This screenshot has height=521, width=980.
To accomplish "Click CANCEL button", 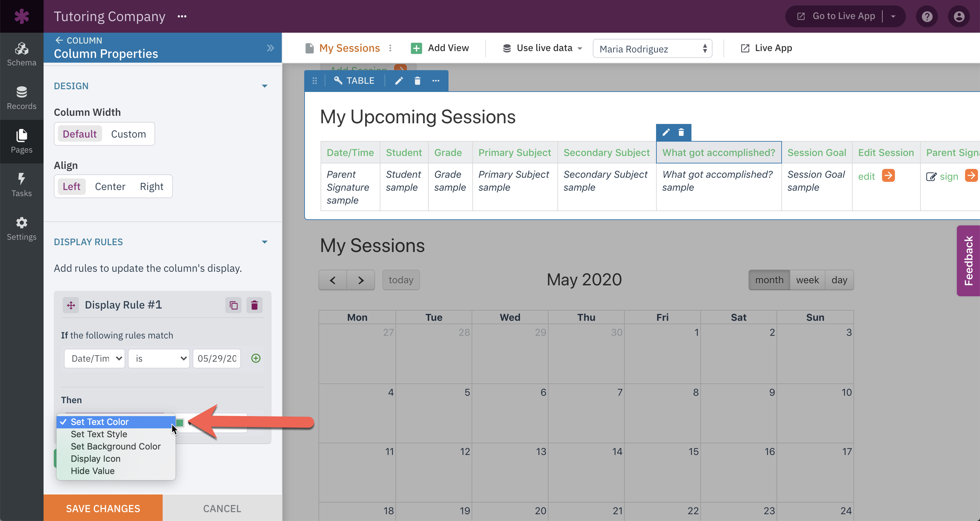I will pyautogui.click(x=222, y=508).
